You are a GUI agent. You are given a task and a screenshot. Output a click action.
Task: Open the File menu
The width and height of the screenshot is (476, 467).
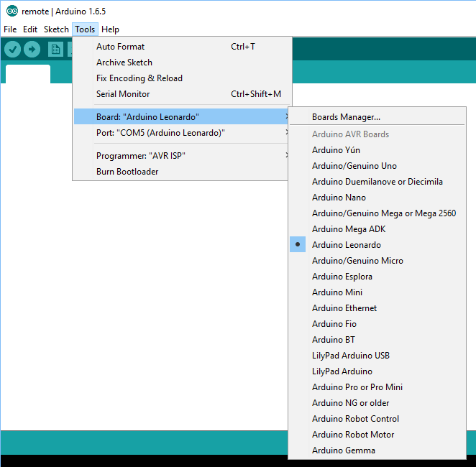(10, 29)
